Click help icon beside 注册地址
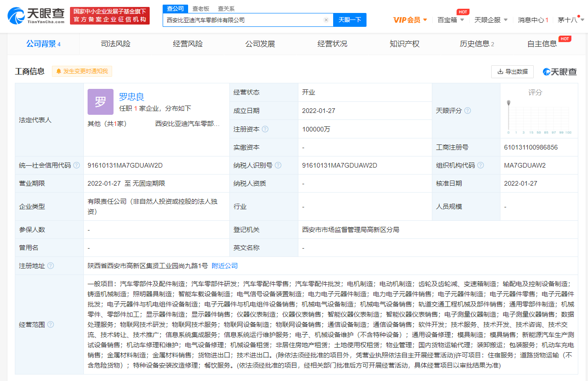 pyautogui.click(x=51, y=266)
